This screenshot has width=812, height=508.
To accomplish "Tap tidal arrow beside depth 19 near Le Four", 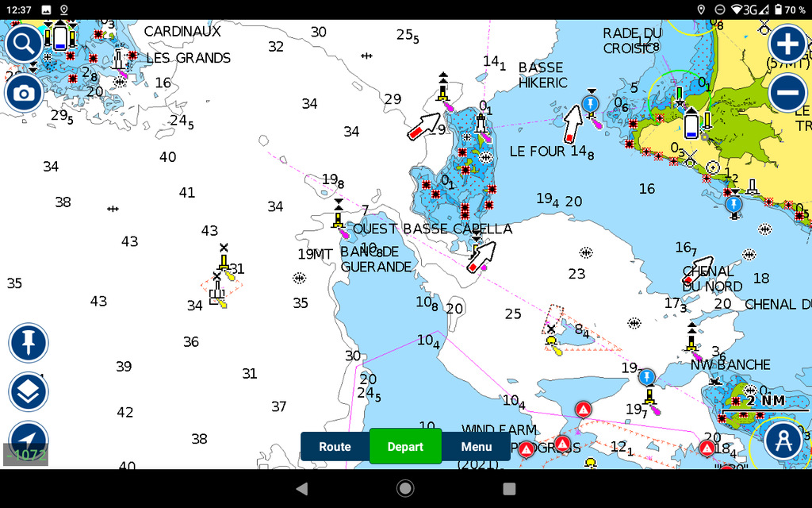I will (x=423, y=126).
